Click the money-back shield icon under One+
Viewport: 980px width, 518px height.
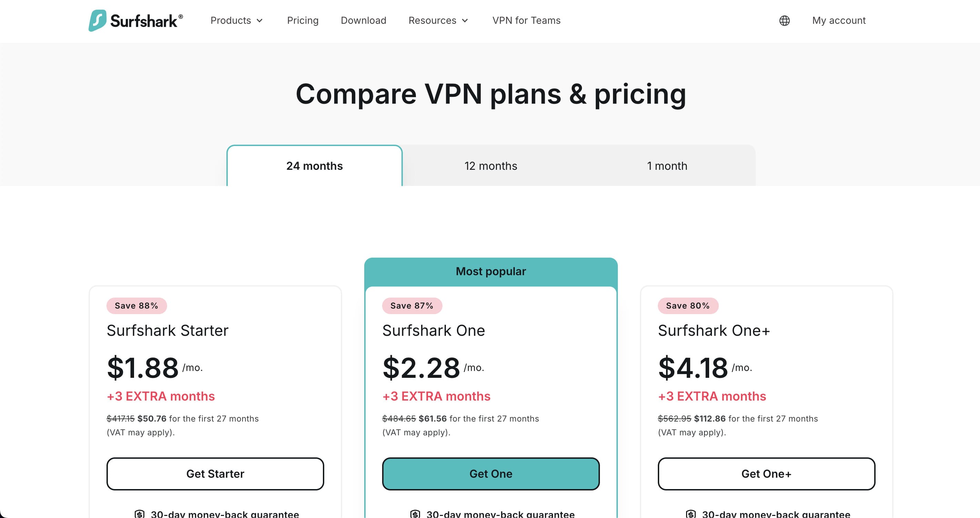point(691,514)
